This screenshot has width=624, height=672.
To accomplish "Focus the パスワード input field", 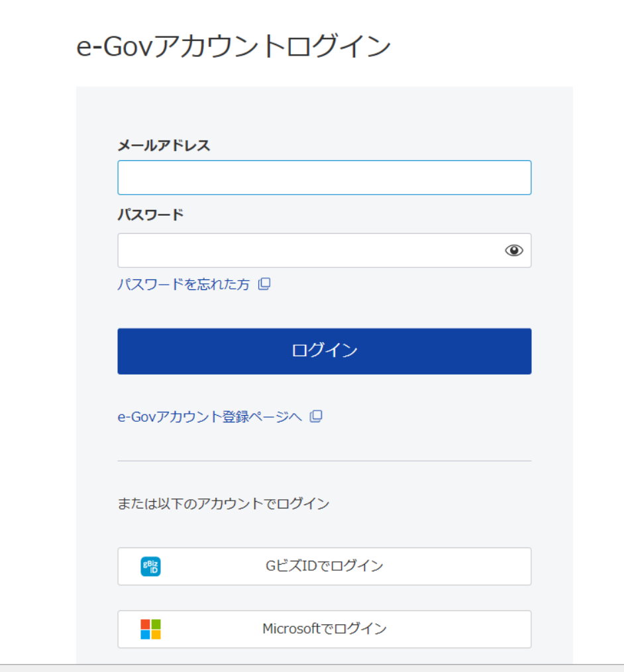I will click(x=324, y=250).
